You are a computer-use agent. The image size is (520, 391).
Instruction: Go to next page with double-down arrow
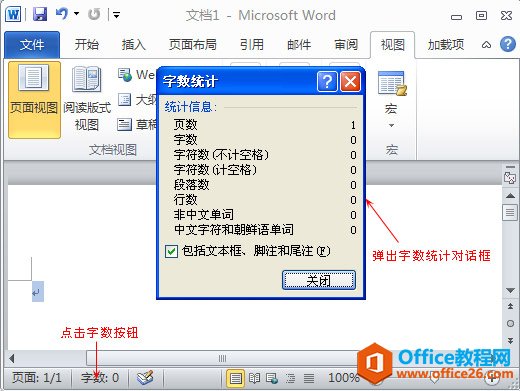510,340
